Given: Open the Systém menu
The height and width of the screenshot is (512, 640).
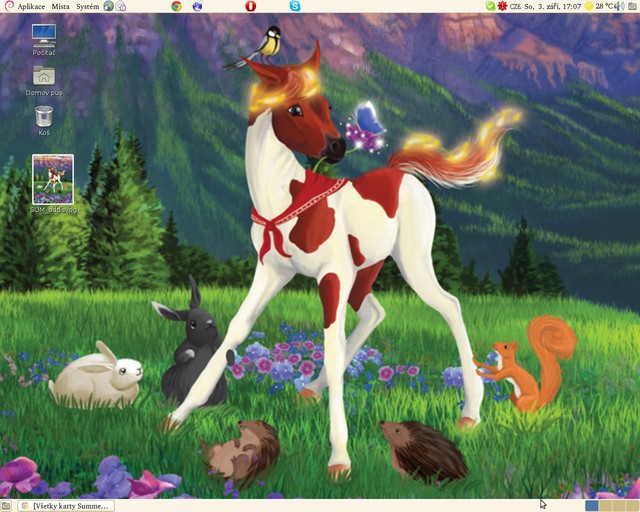Looking at the screenshot, I should click(87, 7).
